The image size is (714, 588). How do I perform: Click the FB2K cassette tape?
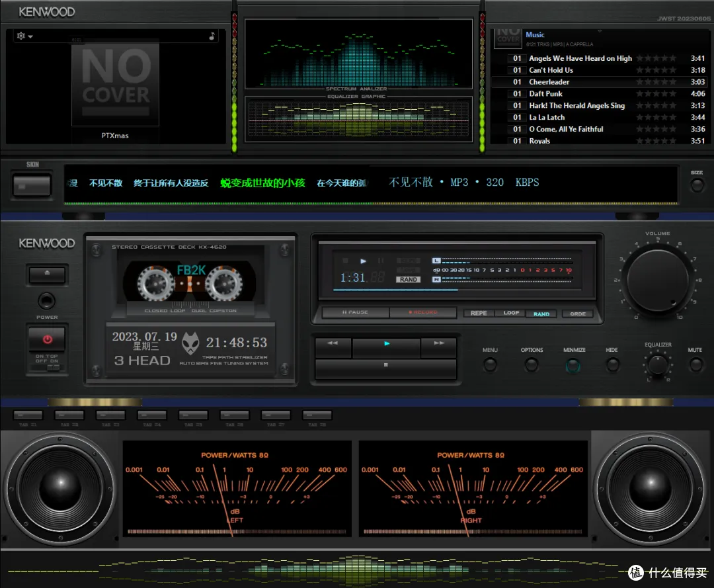190,283
